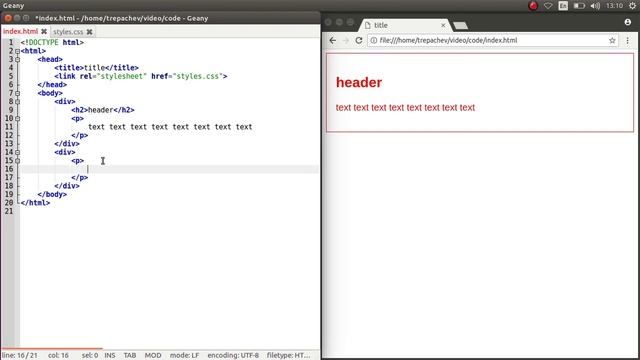Click the text text text line 11
Viewport: 640px width, 360px height.
click(170, 127)
